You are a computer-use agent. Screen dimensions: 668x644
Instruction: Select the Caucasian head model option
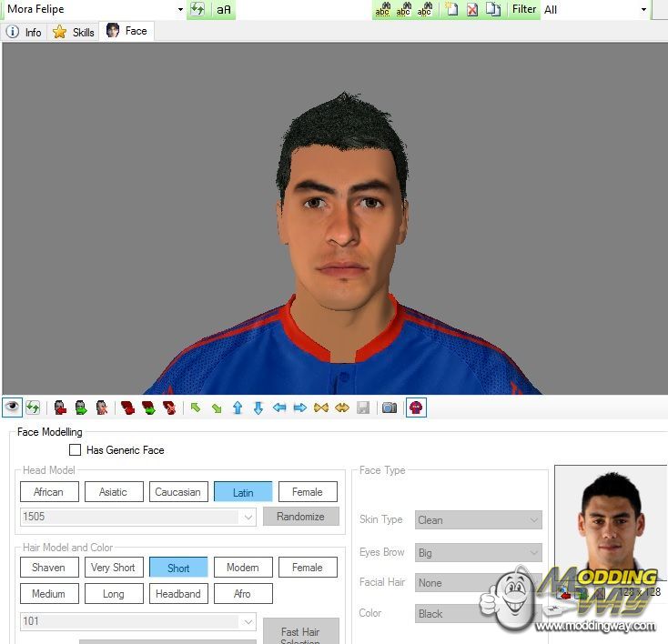[177, 492]
